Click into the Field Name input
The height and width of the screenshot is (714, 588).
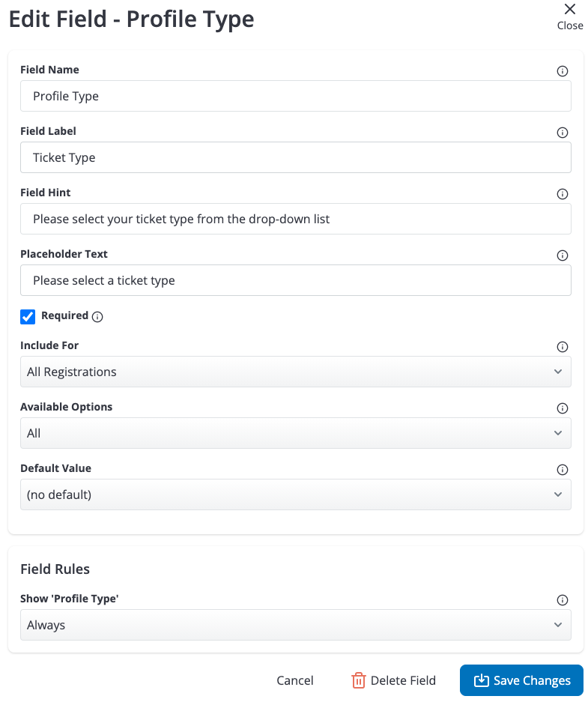pos(295,96)
